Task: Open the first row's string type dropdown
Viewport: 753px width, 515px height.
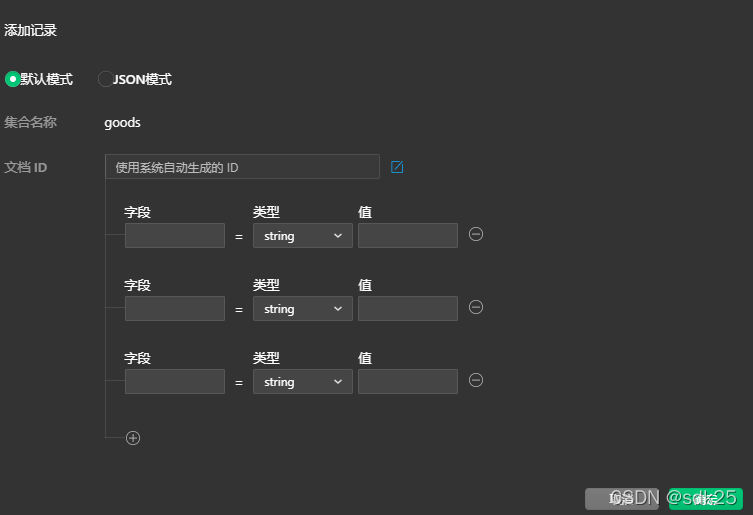Action: tap(303, 235)
